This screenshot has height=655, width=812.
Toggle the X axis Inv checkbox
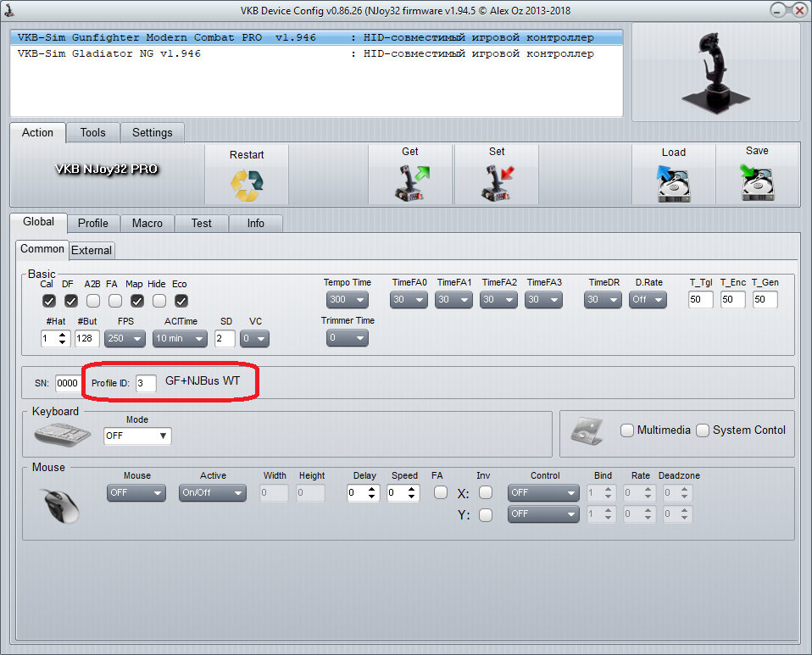486,492
